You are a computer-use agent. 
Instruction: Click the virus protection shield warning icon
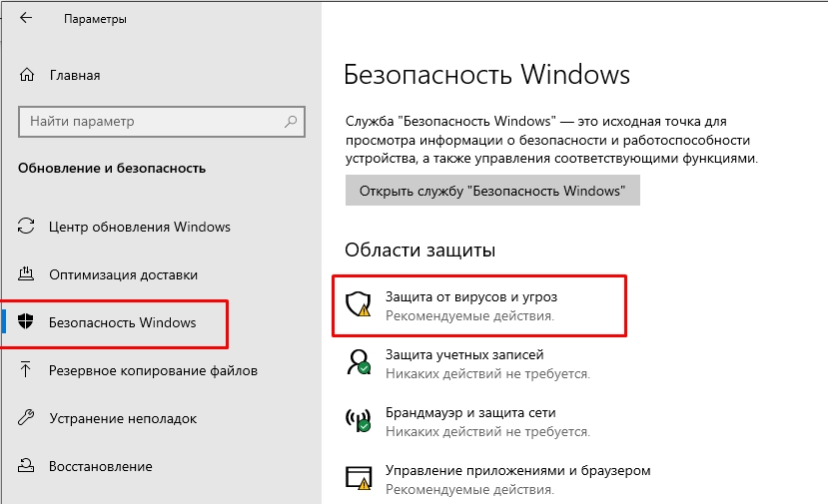(x=358, y=305)
